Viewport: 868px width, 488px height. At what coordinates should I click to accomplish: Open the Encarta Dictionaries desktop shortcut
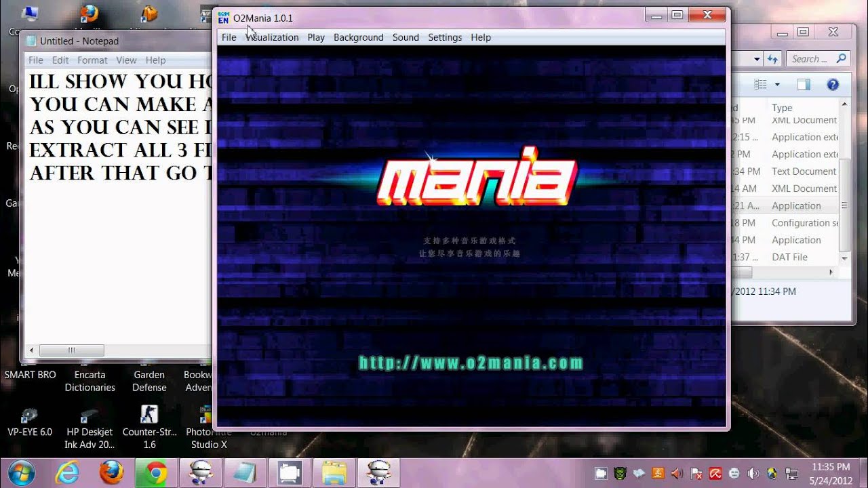pos(90,381)
